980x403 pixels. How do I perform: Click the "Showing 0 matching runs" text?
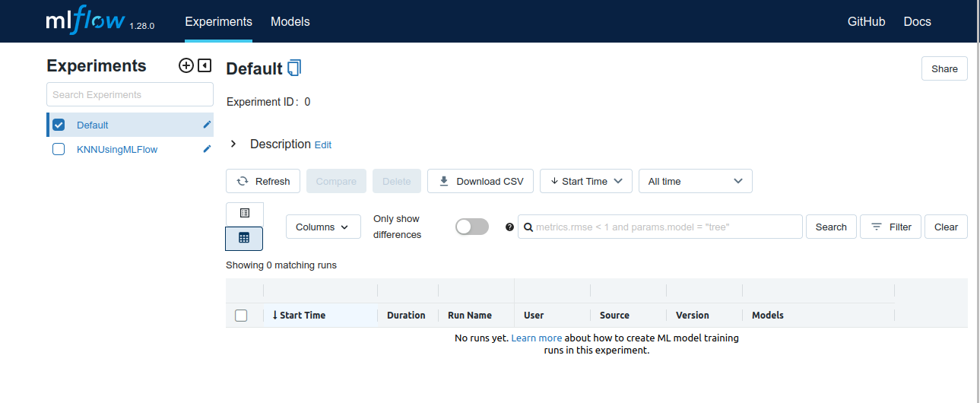point(281,265)
